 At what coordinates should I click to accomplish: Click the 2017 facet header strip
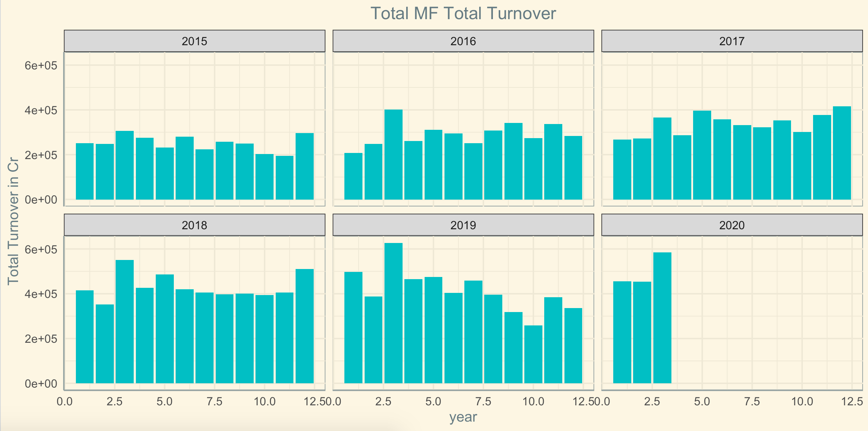732,41
